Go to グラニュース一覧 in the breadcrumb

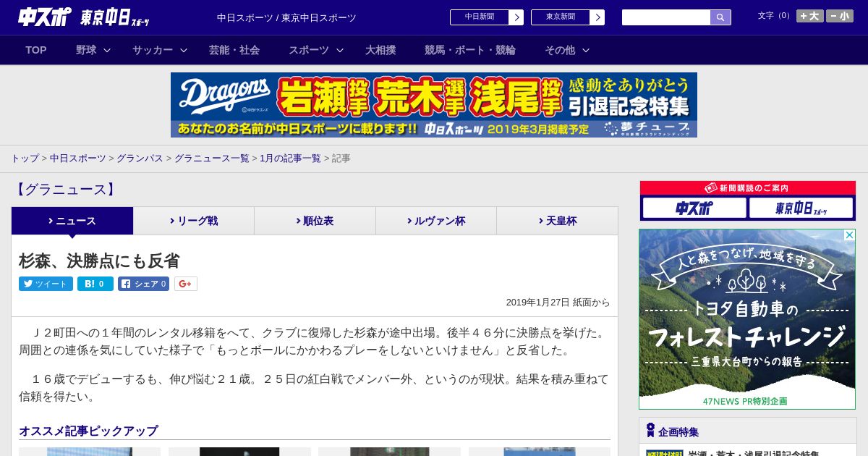click(x=211, y=158)
